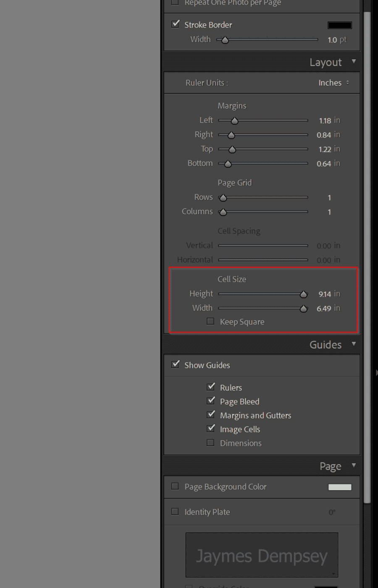Select the Rows value field

pos(329,198)
